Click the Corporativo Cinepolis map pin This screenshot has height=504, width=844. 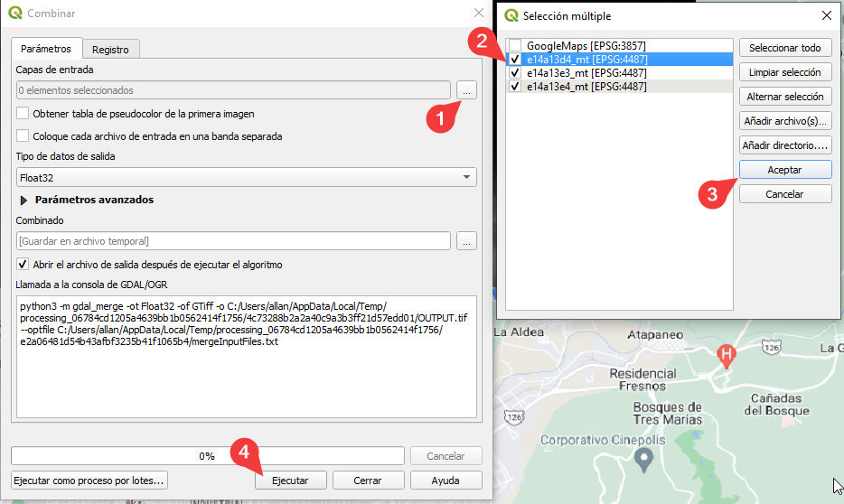(643, 460)
